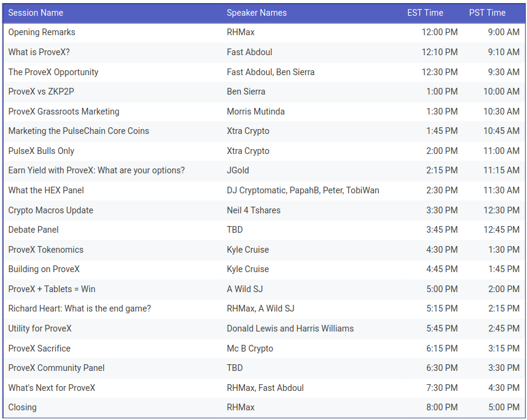This screenshot has width=527, height=420.
Task: Click the 3:45 PM EST time cell
Action: coord(442,230)
